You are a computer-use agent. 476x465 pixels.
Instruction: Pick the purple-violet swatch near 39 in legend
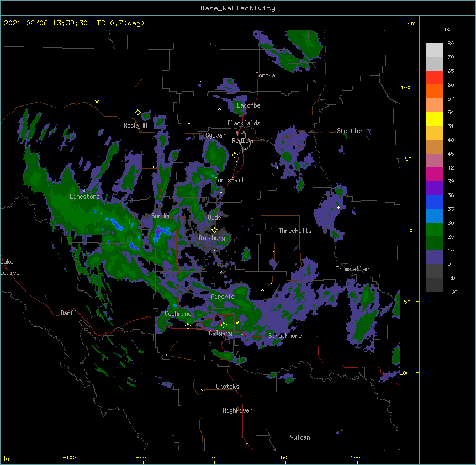pos(434,188)
